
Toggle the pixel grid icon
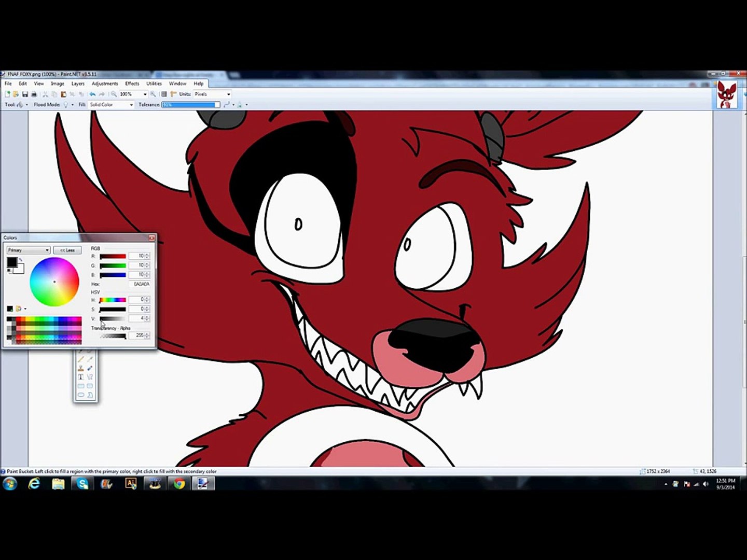tap(164, 94)
